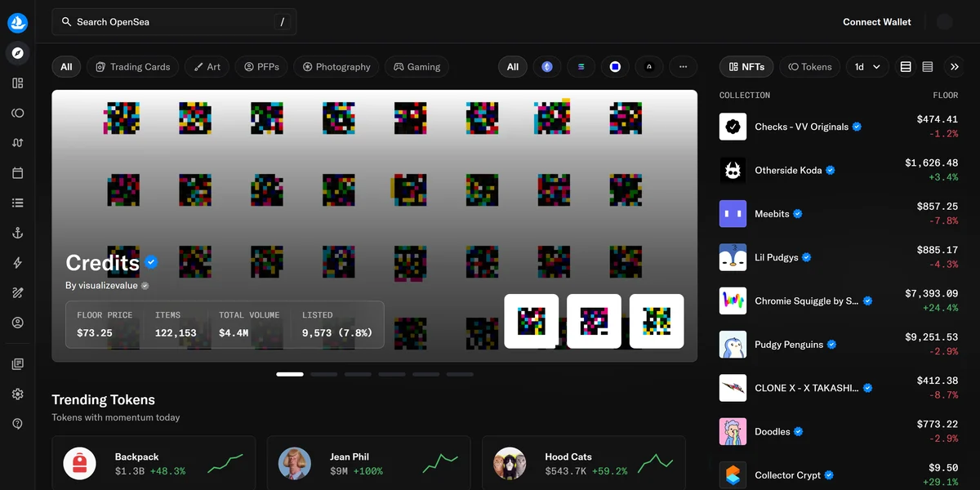Viewport: 980px width, 490px height.
Task: Open the Lil Pudgys collection row
Action: [x=839, y=257]
